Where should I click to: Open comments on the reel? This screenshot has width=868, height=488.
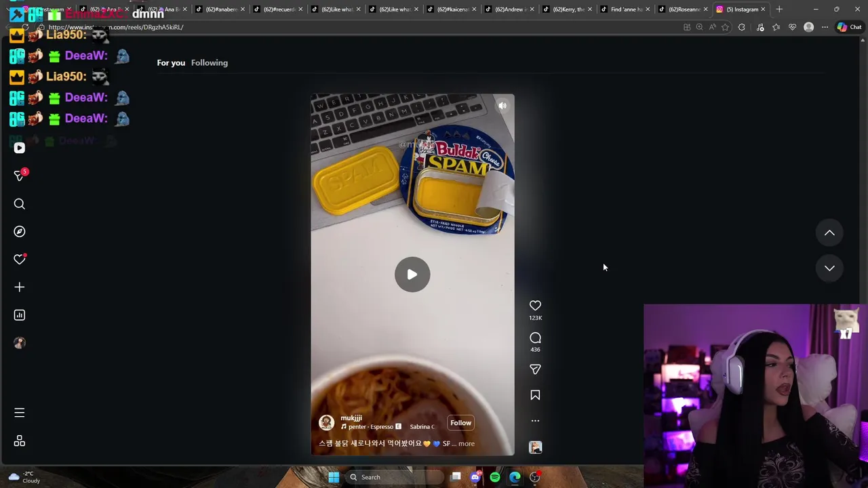pos(535,338)
